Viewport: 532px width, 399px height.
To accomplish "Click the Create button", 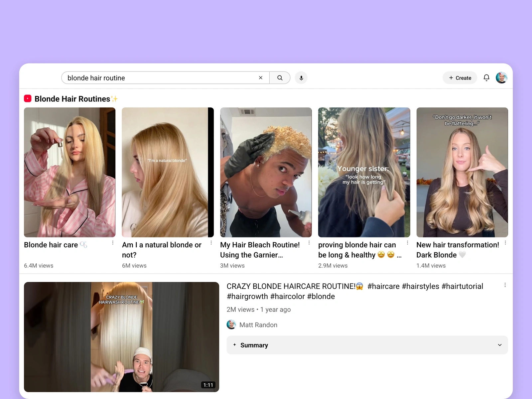I will 460,78.
